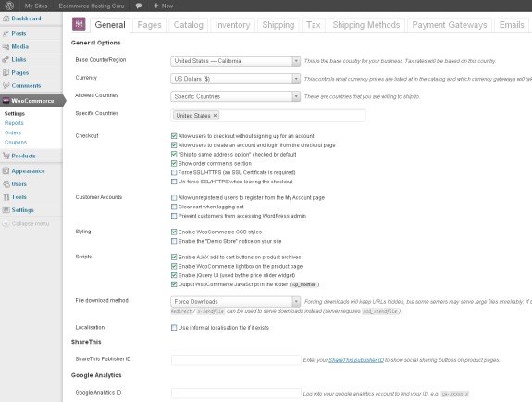This screenshot has width=532, height=402.
Task: Click the Specific Countries input field
Action: (x=268, y=116)
